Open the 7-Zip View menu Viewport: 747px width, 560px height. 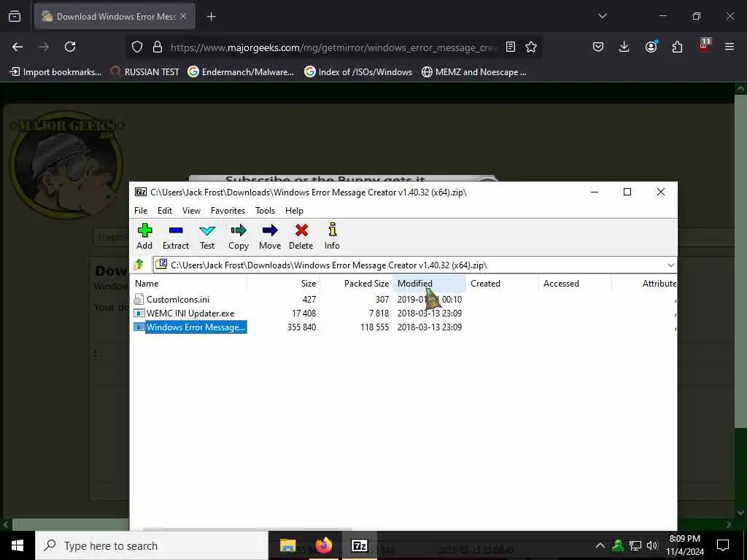coord(192,211)
